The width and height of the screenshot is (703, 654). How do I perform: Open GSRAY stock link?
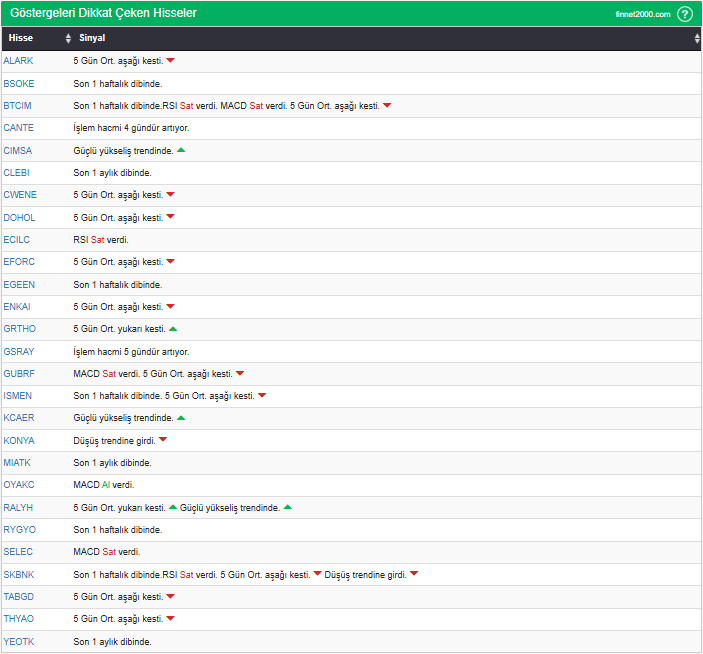pos(19,352)
